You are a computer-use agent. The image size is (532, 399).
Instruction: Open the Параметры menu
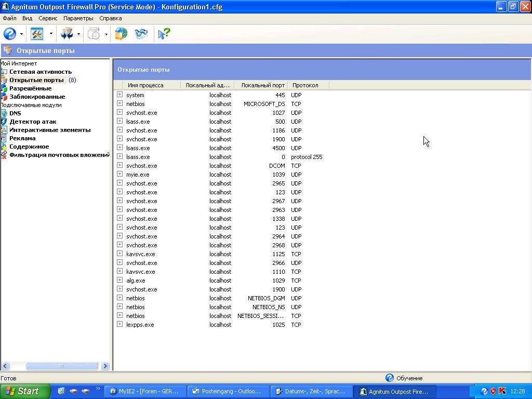point(78,18)
